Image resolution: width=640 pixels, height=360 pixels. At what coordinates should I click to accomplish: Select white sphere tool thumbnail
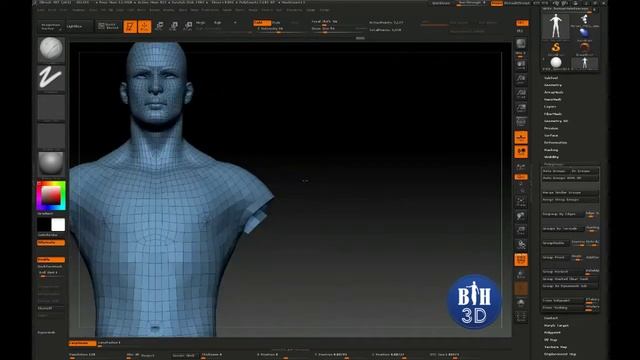(x=556, y=63)
